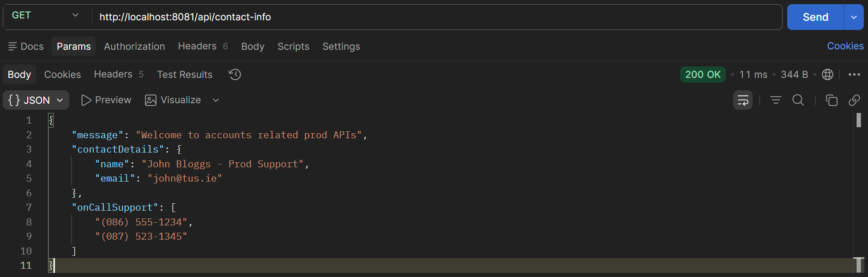Open the GET method dropdown
The image size is (868, 277).
click(45, 16)
